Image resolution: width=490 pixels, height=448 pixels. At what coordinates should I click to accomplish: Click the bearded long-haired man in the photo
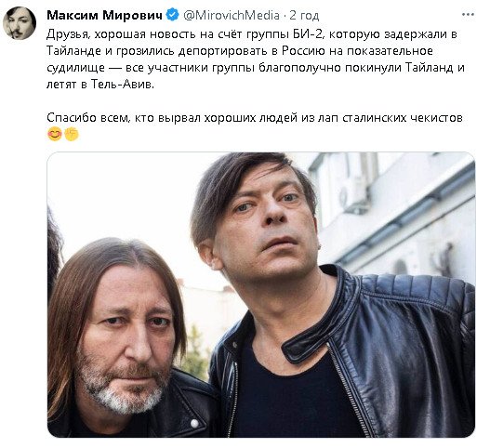[122, 337]
